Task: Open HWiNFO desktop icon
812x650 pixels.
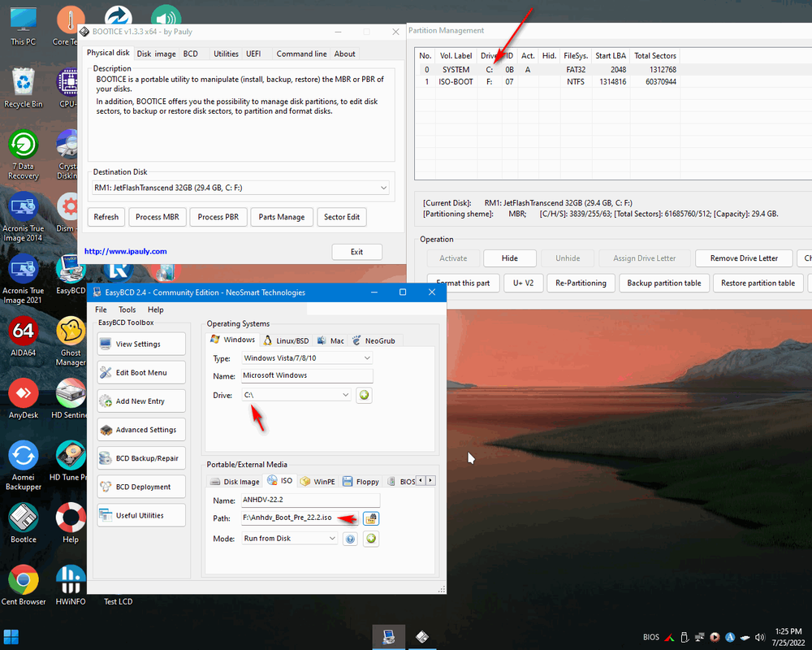Action: [71, 586]
